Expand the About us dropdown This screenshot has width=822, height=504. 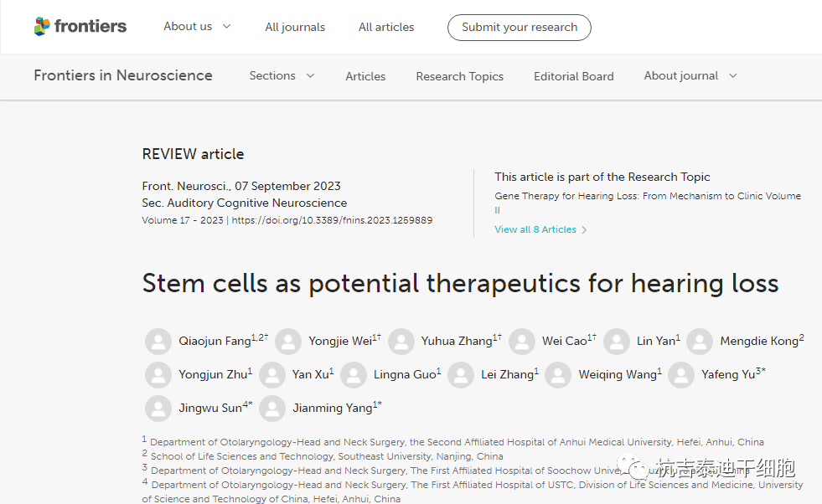[197, 27]
